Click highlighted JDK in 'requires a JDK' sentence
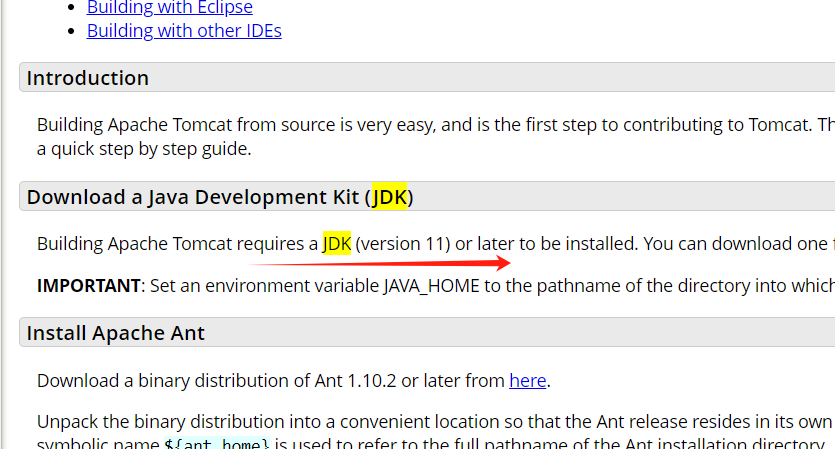Image resolution: width=835 pixels, height=449 pixels. (337, 243)
